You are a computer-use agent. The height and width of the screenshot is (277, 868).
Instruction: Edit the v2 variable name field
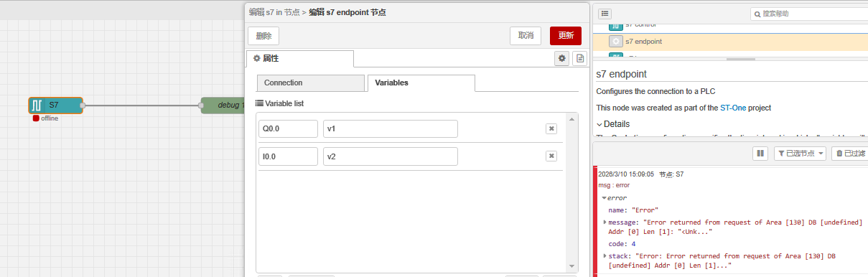tap(391, 156)
